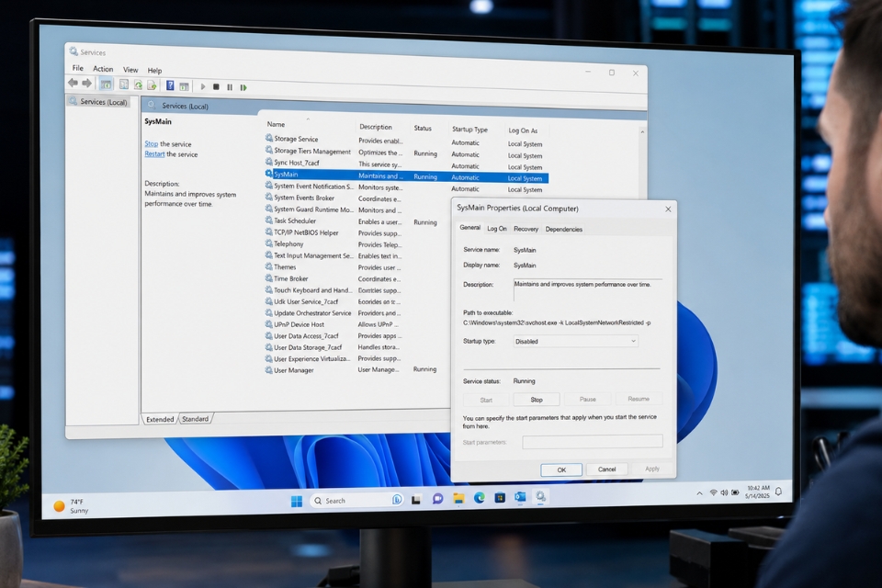The width and height of the screenshot is (882, 588).
Task: Select the General tab in Properties
Action: point(469,227)
